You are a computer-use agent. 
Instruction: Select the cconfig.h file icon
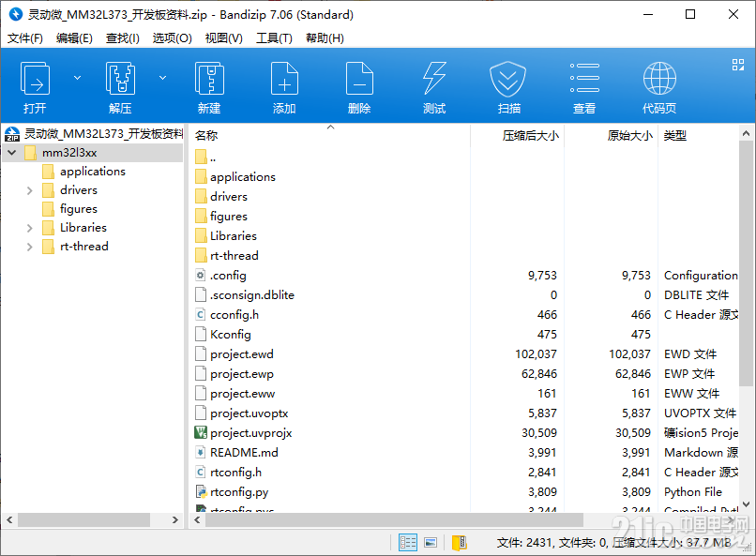coord(201,315)
